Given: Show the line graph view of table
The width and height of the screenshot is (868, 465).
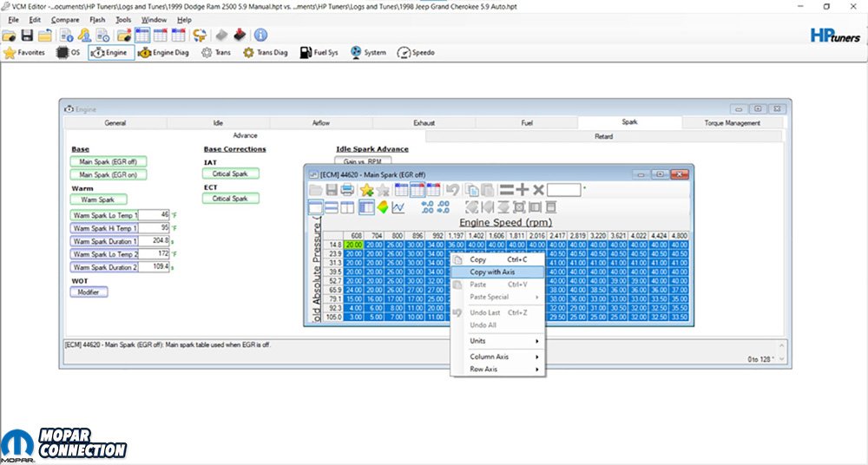Looking at the screenshot, I should coord(398,207).
